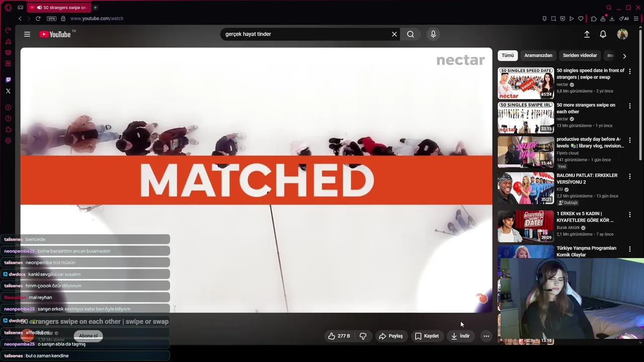Select the 'Aramanızdan' filter chip

click(x=538, y=55)
